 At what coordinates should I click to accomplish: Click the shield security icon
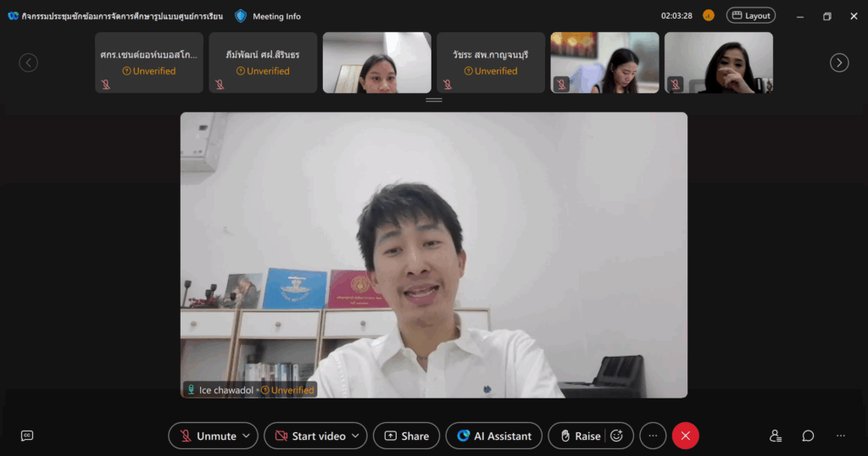tap(241, 16)
